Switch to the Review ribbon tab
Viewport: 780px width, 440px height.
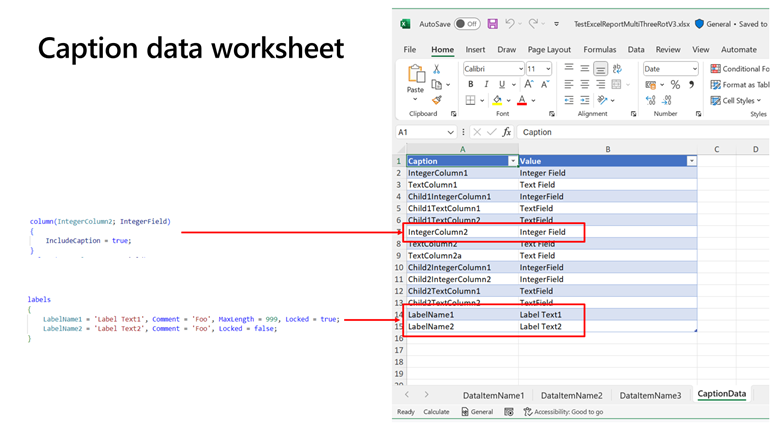pyautogui.click(x=668, y=50)
